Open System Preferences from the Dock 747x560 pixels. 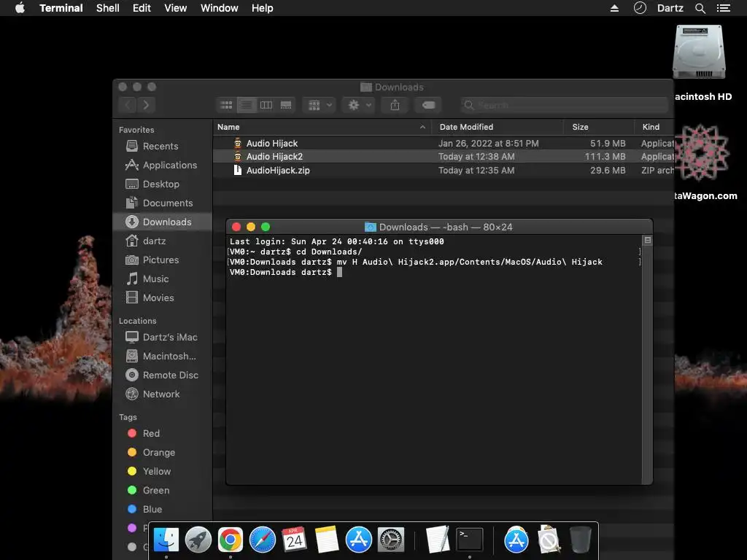coord(391,540)
